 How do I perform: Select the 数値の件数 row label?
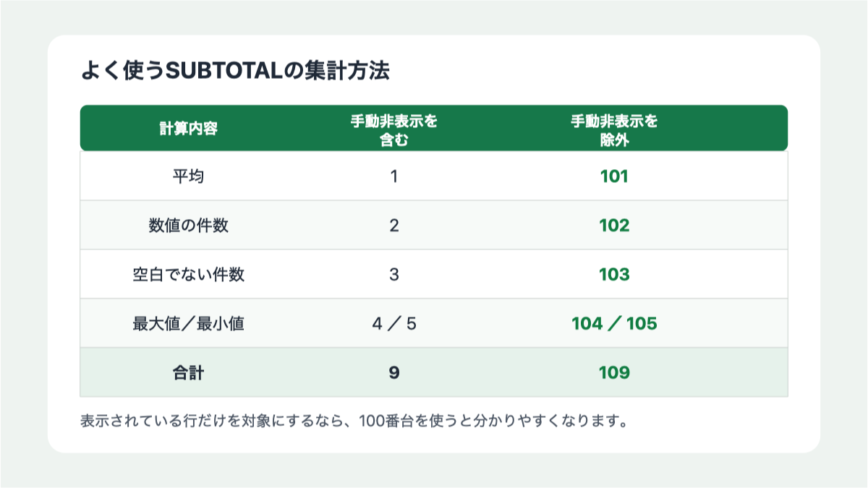pyautogui.click(x=189, y=225)
